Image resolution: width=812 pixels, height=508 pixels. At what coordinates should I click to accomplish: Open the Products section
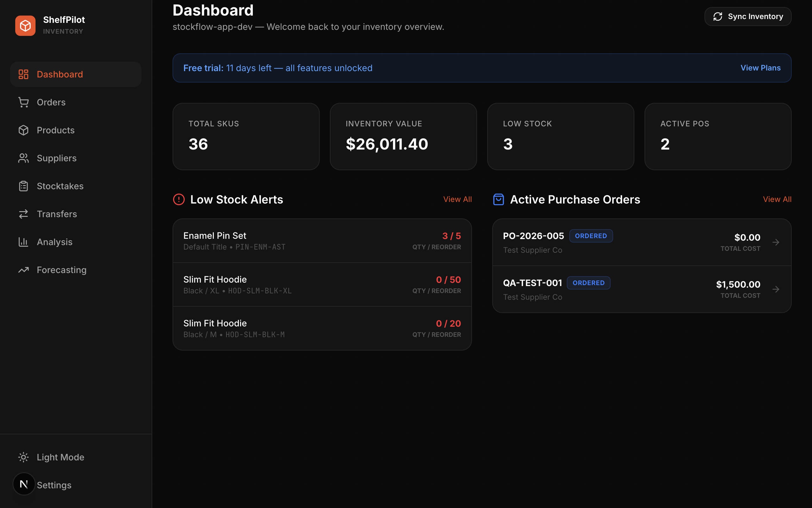[x=76, y=130]
